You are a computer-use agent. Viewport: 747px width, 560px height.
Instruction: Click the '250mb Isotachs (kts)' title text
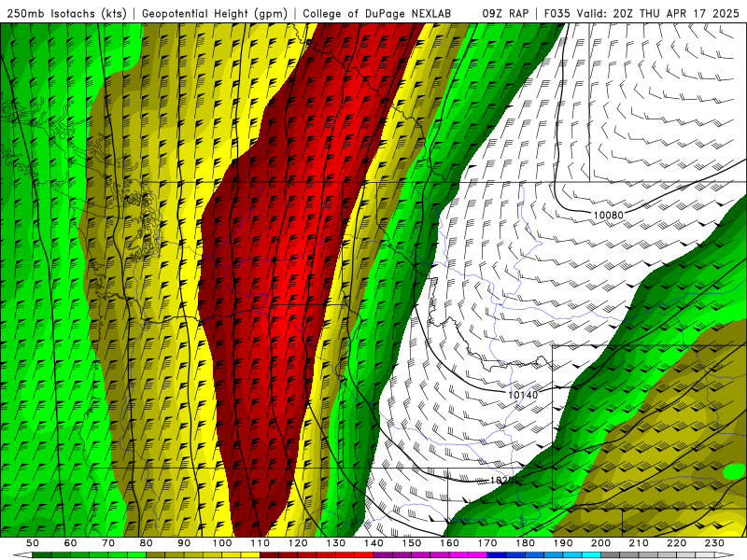pyautogui.click(x=66, y=13)
